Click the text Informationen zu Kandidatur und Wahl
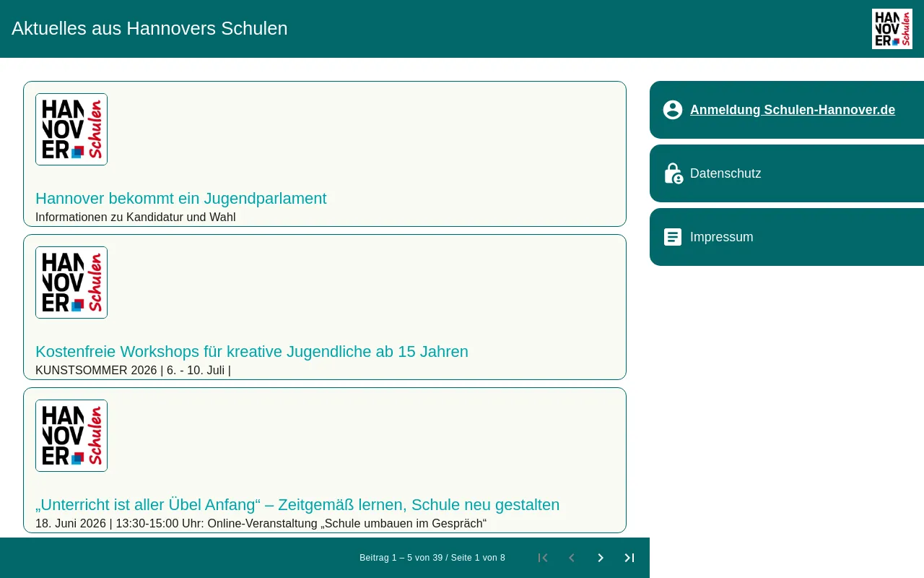 click(x=136, y=217)
